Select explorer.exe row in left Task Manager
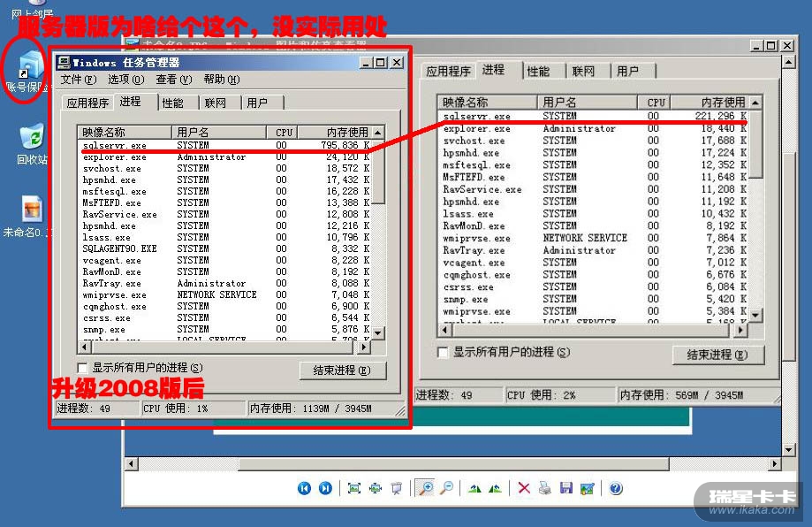Screen dimensions: 812x527 [x=225, y=157]
